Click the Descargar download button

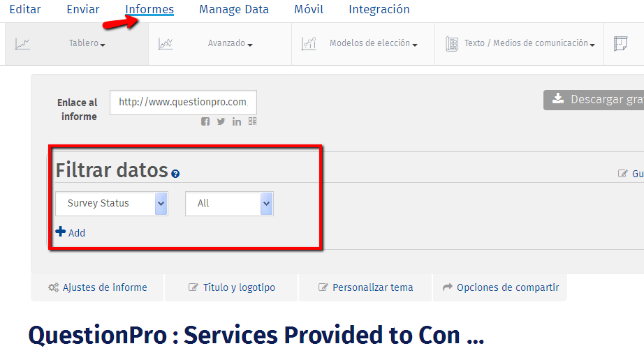click(x=594, y=100)
